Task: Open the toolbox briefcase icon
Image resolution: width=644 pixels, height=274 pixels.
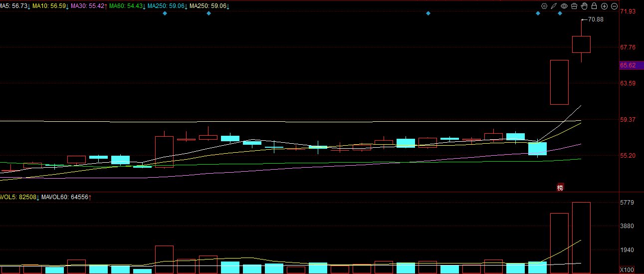Action: (574, 6)
